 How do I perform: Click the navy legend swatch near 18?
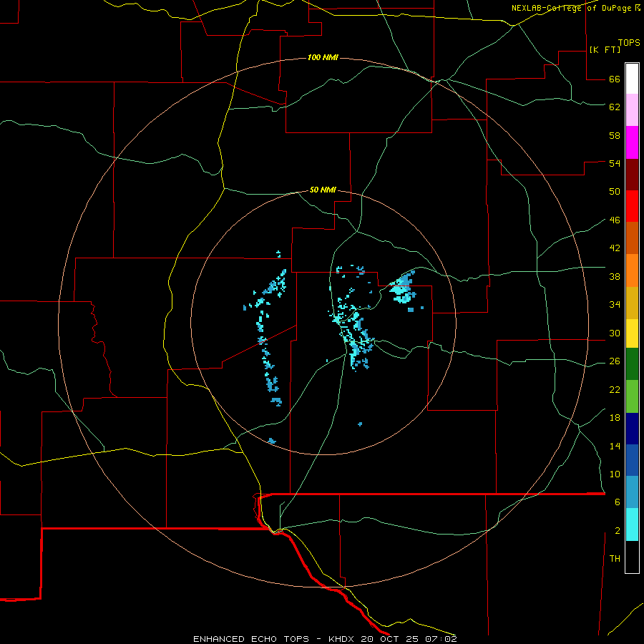click(632, 429)
